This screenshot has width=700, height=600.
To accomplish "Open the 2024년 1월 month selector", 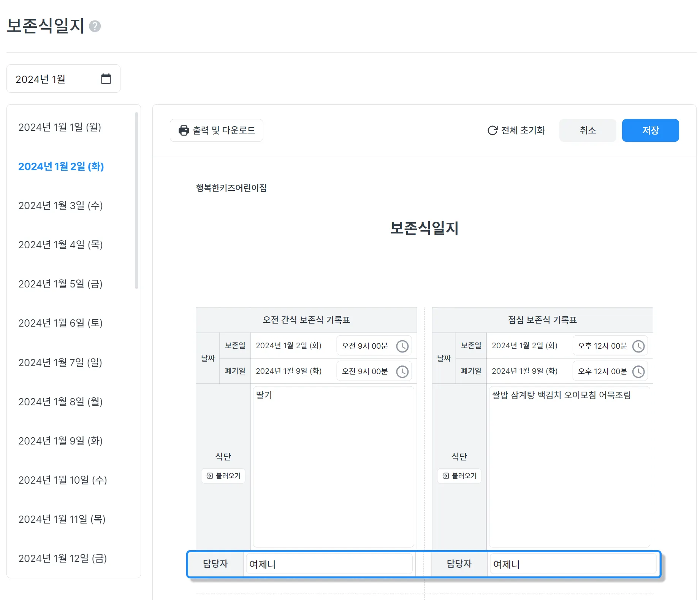I will click(63, 79).
